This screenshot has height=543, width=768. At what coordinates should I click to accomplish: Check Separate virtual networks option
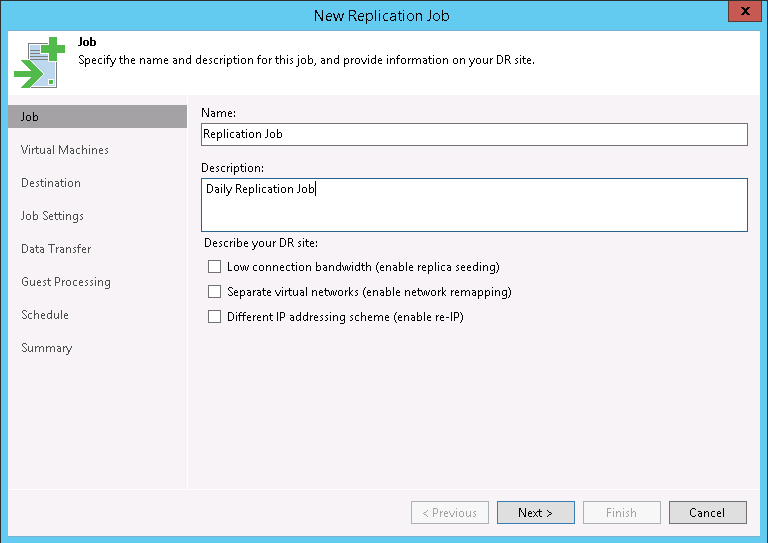[214, 292]
